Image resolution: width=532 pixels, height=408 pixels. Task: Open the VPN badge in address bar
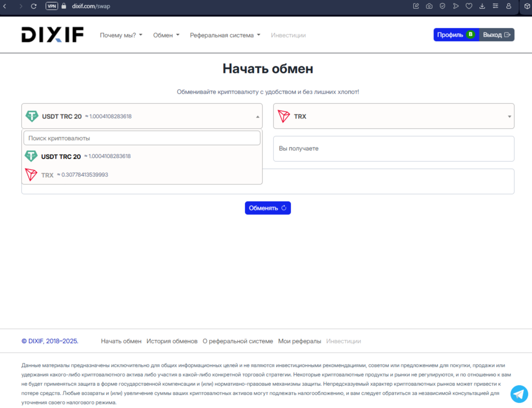pyautogui.click(x=52, y=6)
